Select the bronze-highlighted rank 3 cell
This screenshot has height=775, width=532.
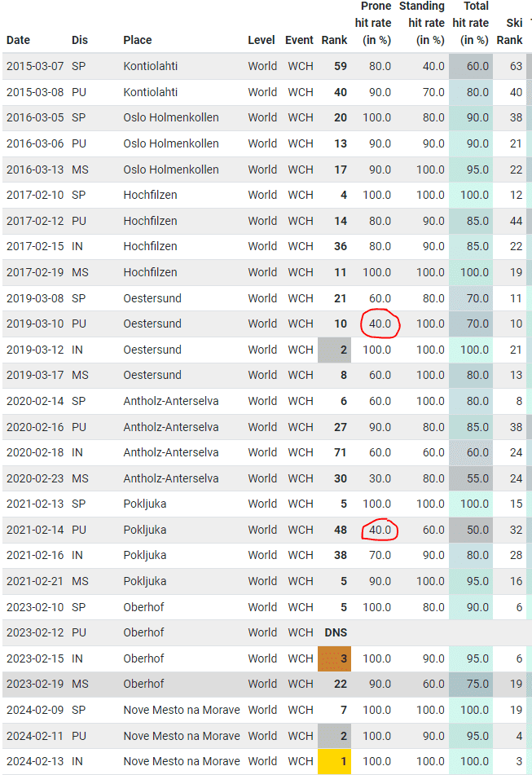click(x=332, y=658)
